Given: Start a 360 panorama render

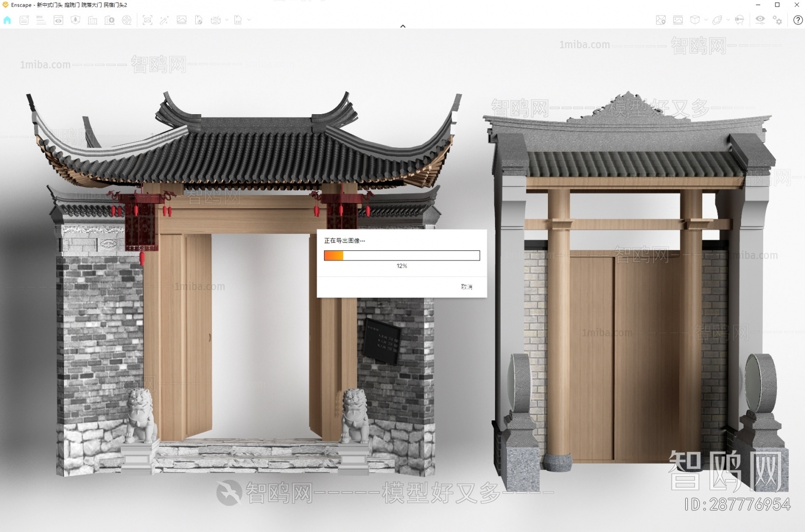Looking at the screenshot, I should point(216,20).
